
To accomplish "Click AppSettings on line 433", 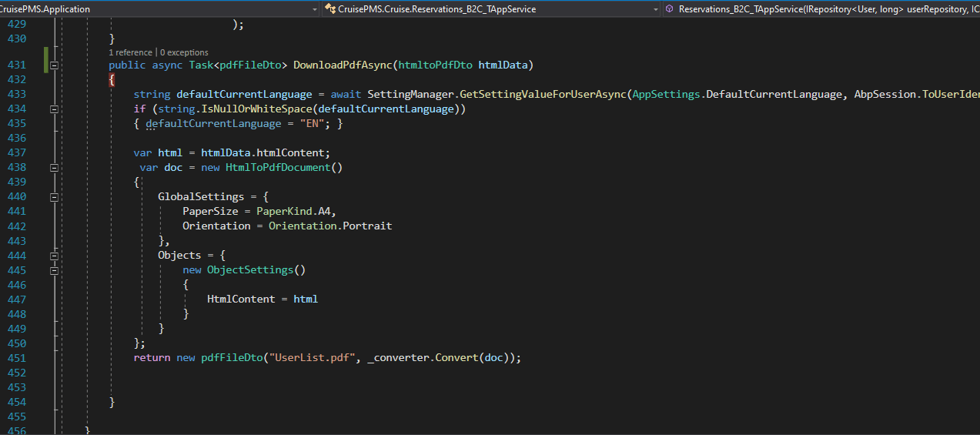I will click(x=666, y=94).
